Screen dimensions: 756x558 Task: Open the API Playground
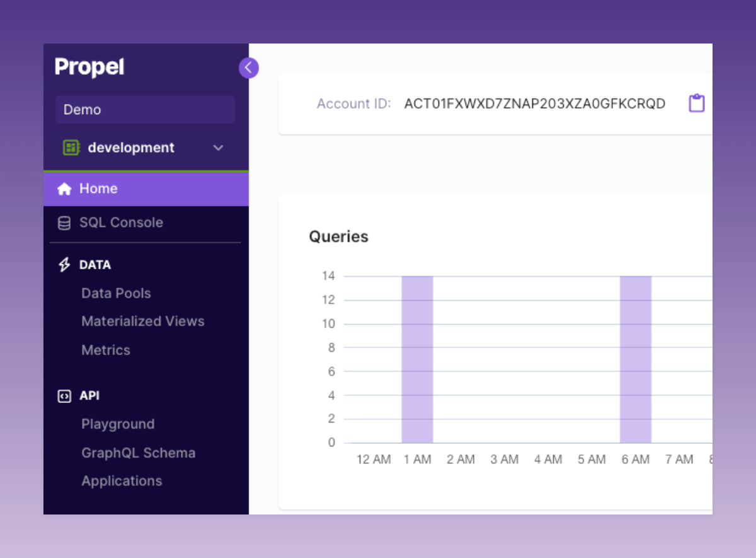[118, 424]
